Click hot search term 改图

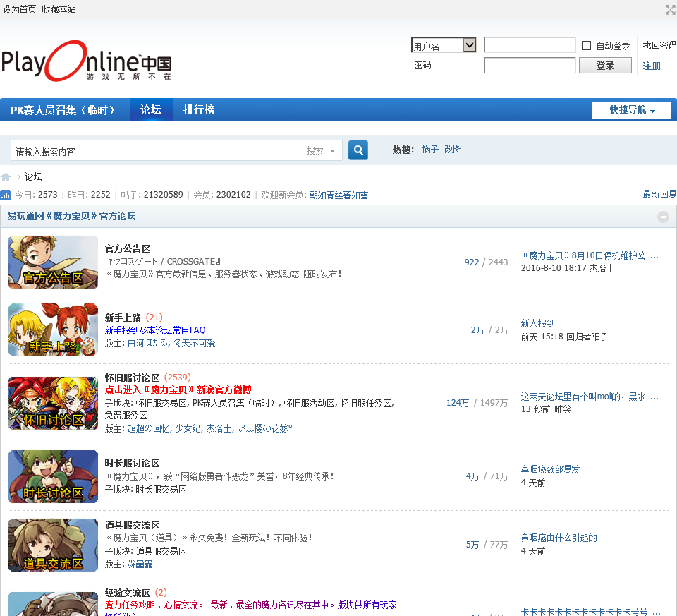click(453, 149)
